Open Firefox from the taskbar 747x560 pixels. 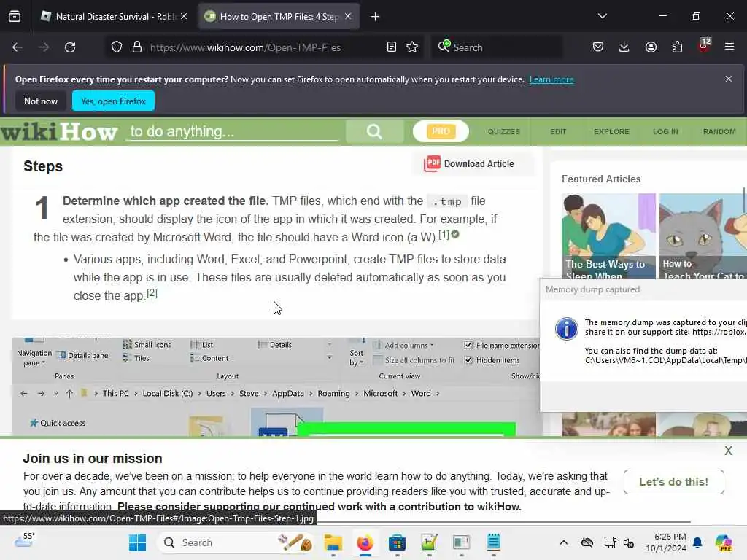click(365, 542)
